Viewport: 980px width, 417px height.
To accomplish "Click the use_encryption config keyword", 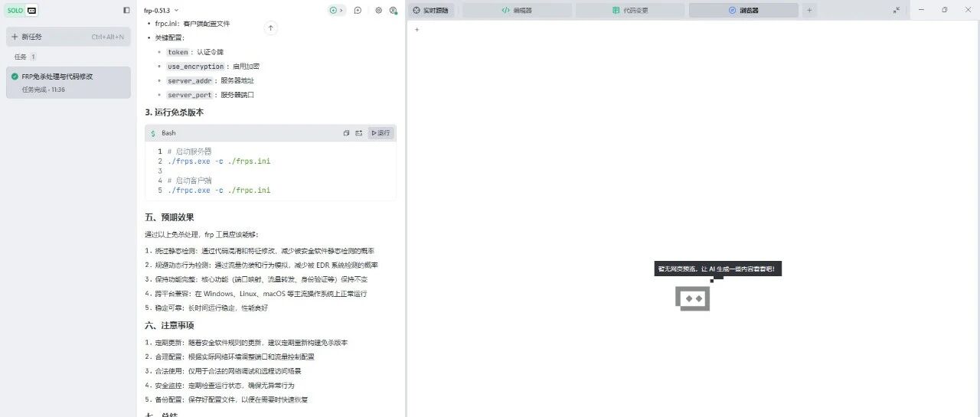I will point(196,67).
